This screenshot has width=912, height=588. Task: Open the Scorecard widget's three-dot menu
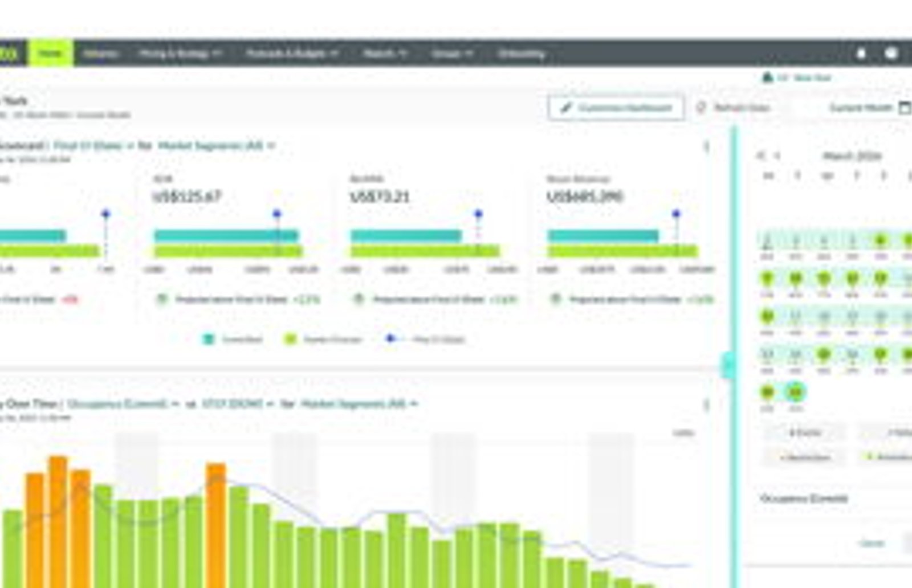[x=707, y=146]
